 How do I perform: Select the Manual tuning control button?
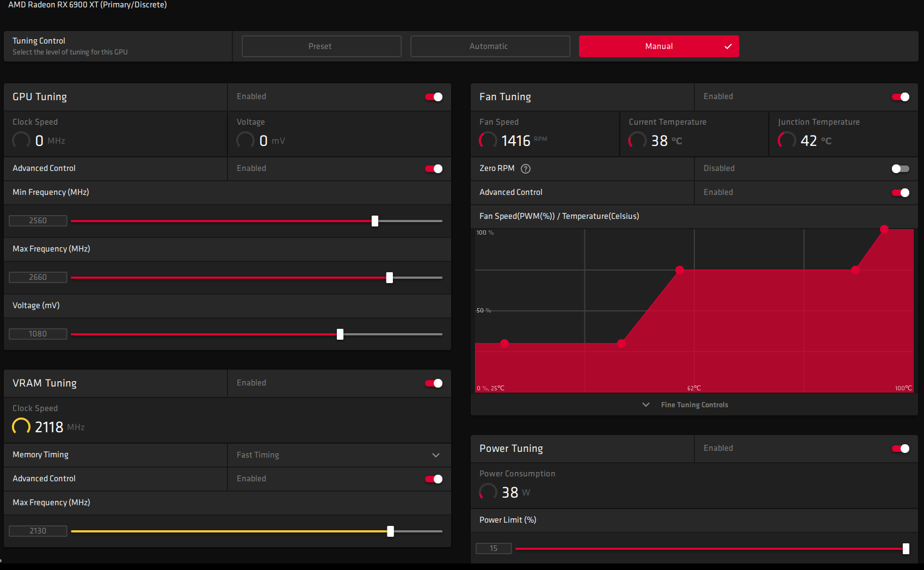coord(659,46)
